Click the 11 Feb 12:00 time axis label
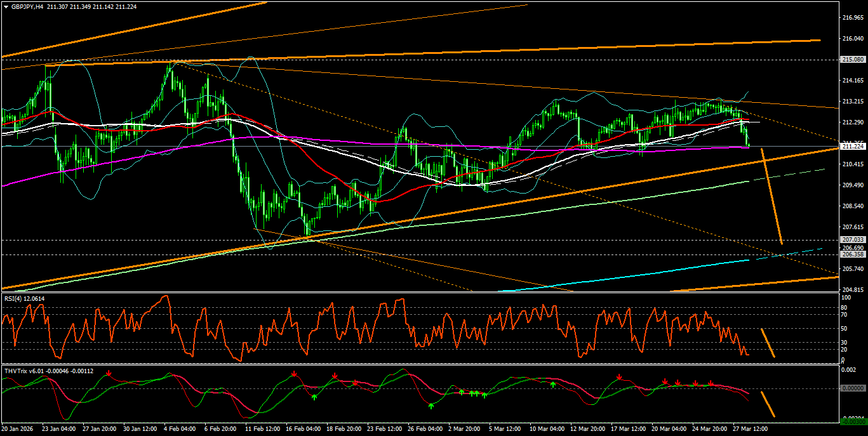This screenshot has width=868, height=436. [x=264, y=430]
